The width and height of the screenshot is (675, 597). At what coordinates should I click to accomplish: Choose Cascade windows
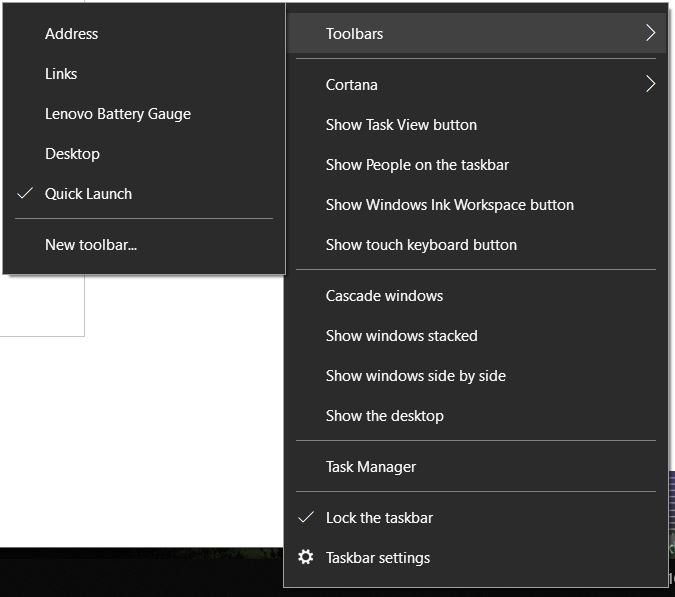[x=476, y=296]
